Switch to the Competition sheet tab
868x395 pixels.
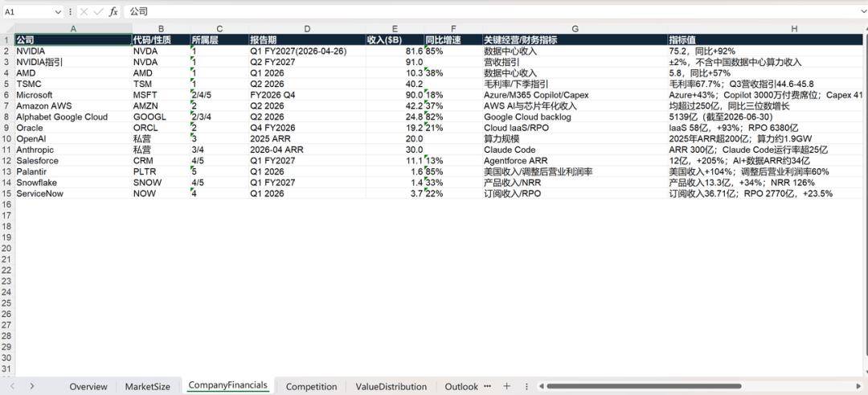pos(311,387)
